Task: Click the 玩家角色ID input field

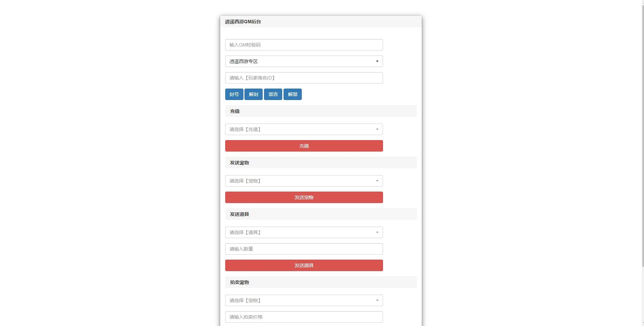Action: pyautogui.click(x=304, y=78)
